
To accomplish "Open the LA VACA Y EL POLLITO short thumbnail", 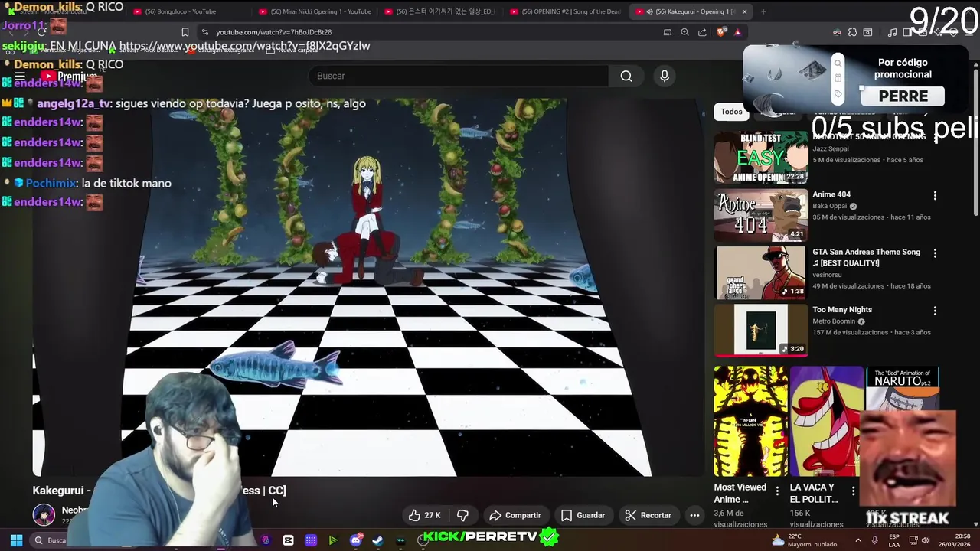I will tap(826, 421).
